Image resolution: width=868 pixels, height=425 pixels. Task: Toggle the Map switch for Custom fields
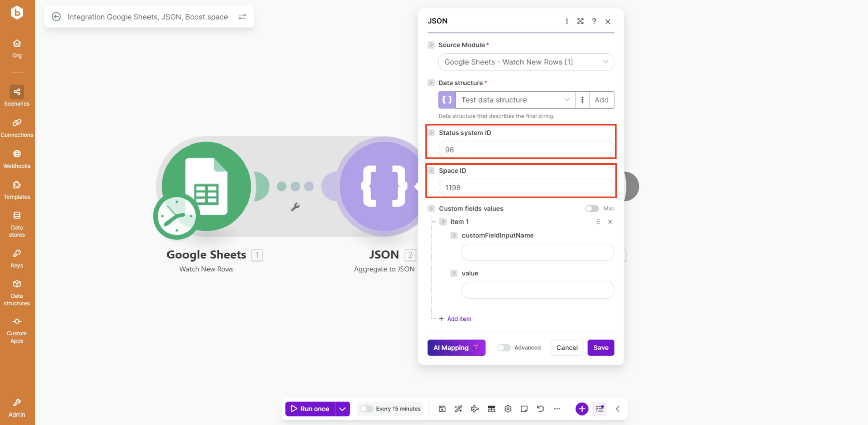(592, 208)
